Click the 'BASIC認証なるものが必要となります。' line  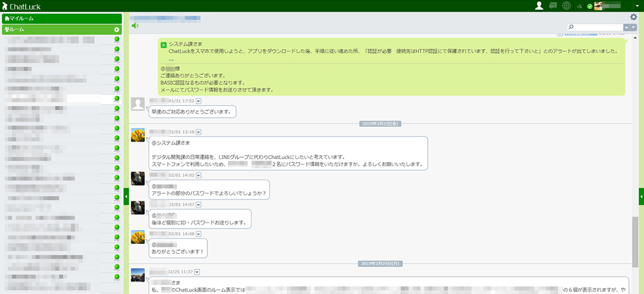(x=203, y=82)
